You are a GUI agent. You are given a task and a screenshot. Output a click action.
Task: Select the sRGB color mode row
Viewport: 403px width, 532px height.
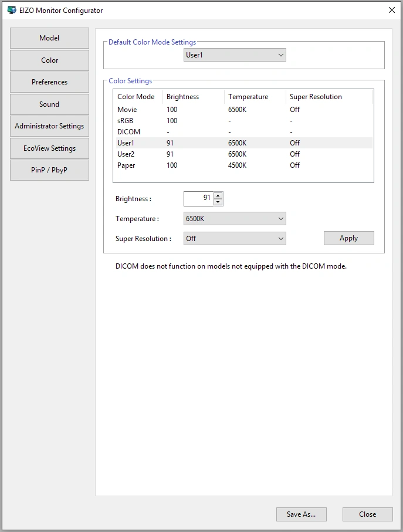pyautogui.click(x=243, y=121)
